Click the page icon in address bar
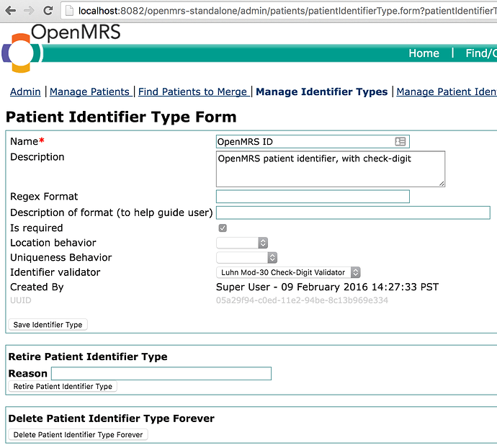The height and width of the screenshot is (448, 497). (69, 11)
